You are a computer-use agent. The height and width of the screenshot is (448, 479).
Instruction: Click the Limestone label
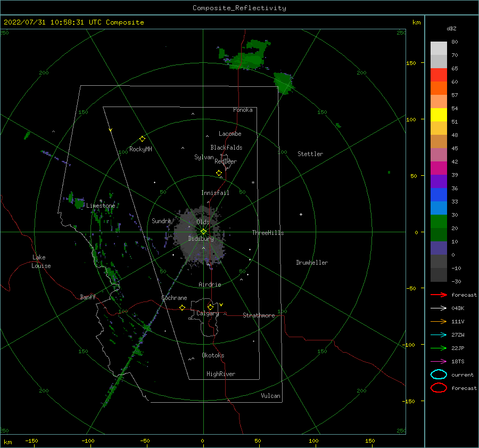click(x=101, y=206)
